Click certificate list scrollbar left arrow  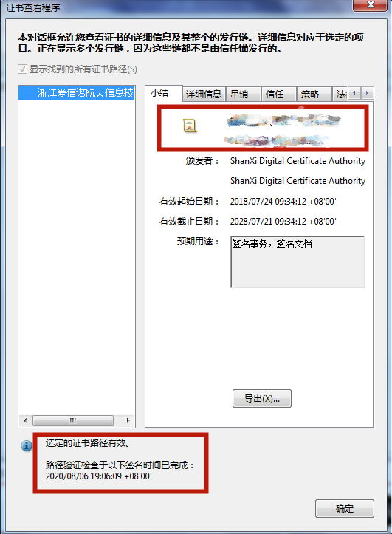point(25,420)
